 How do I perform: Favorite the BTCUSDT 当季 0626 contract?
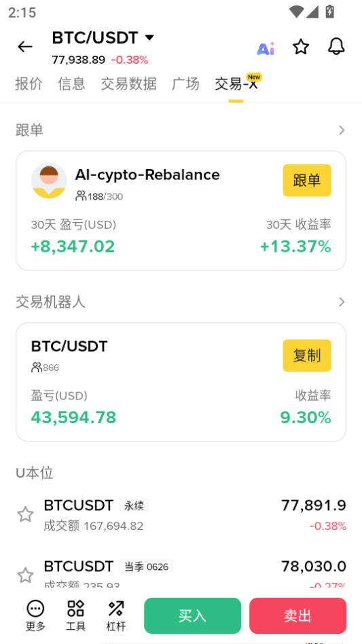pos(25,575)
